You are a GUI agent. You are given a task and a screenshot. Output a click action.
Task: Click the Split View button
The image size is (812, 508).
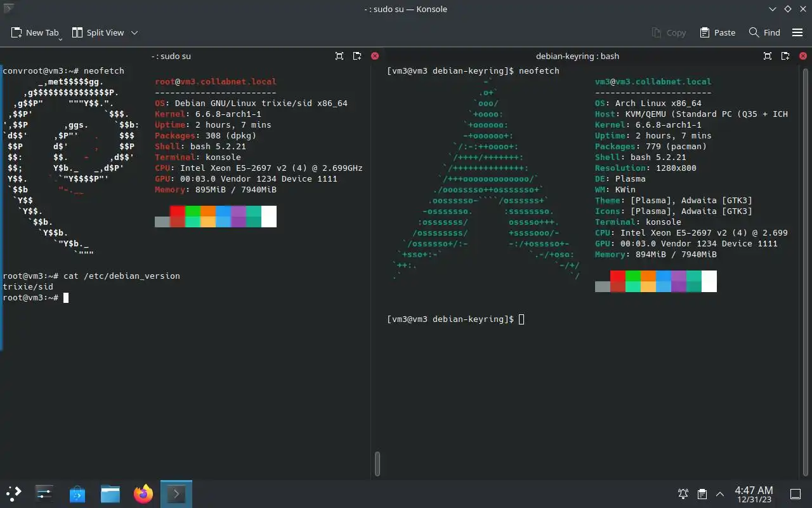pyautogui.click(x=98, y=32)
